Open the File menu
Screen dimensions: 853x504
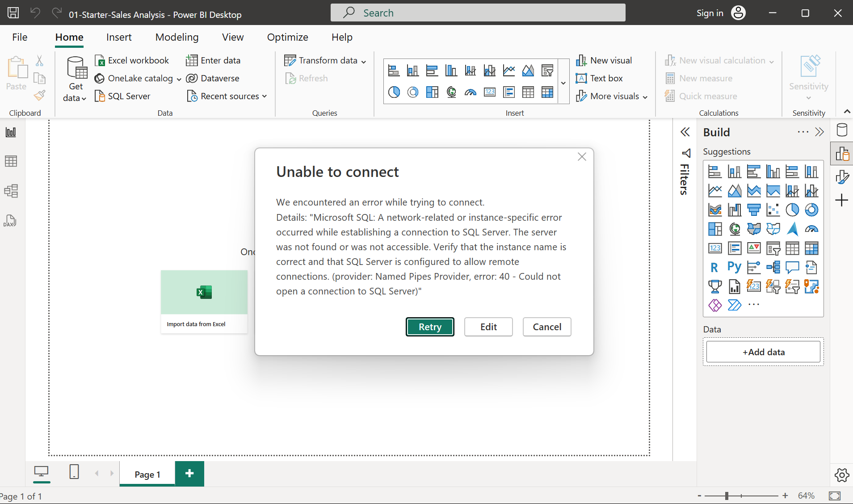click(20, 37)
